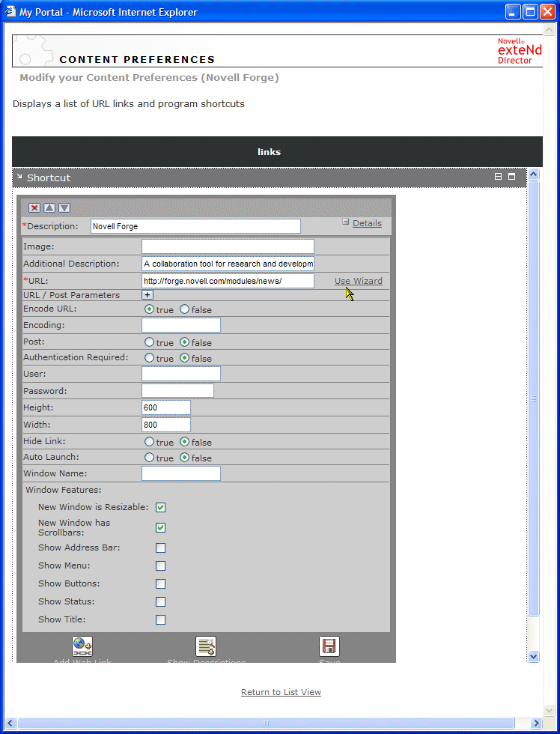Click the User input field
Image resolution: width=560 pixels, height=734 pixels.
click(x=181, y=374)
